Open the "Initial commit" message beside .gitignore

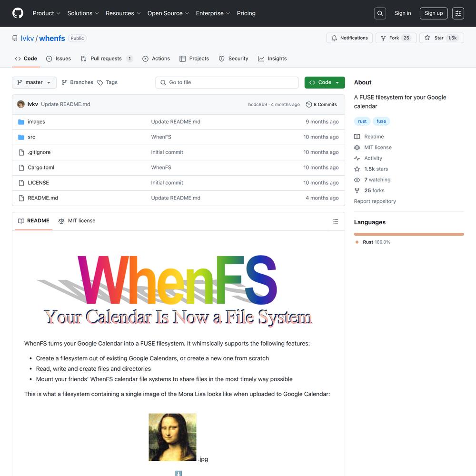coord(167,152)
